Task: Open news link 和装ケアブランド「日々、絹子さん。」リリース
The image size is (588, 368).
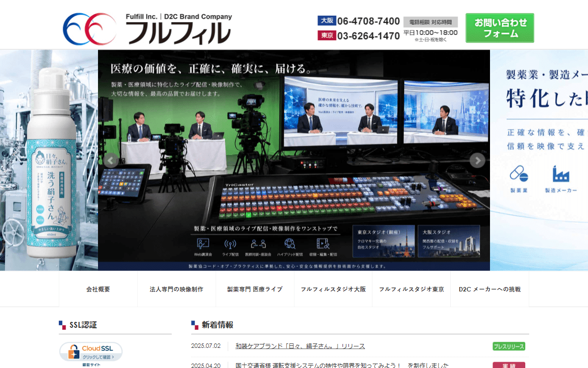Action: [300, 346]
